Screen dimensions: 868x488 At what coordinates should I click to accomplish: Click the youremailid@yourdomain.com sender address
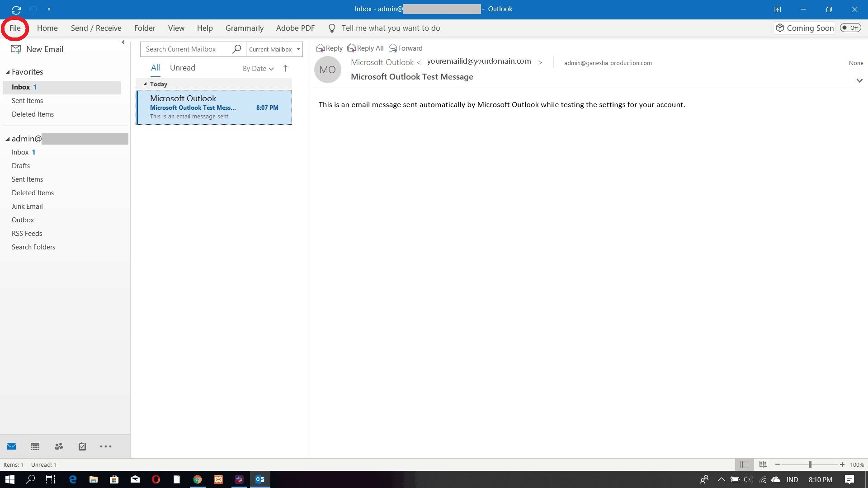(479, 61)
